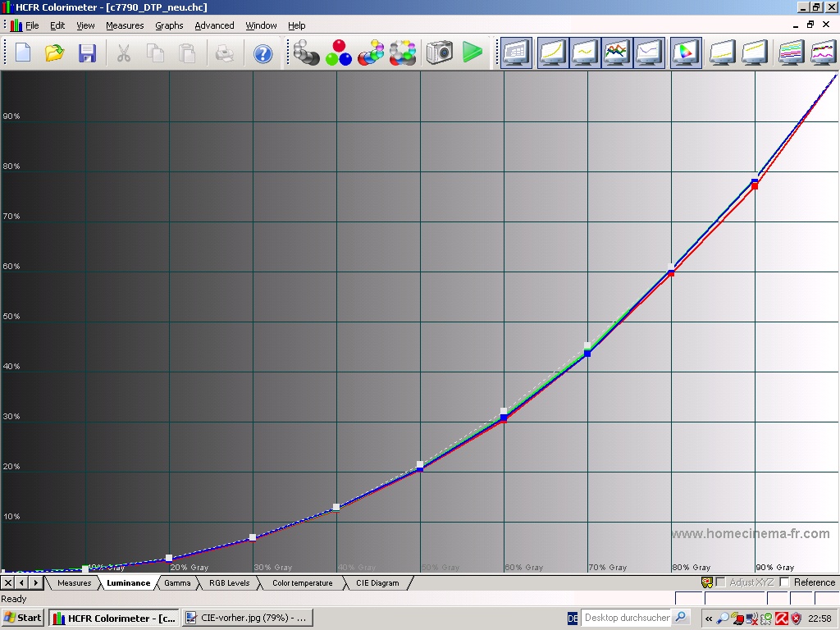Switch to CIE-vorher.jpg taskbar window
This screenshot has width=840, height=630.
[x=247, y=618]
